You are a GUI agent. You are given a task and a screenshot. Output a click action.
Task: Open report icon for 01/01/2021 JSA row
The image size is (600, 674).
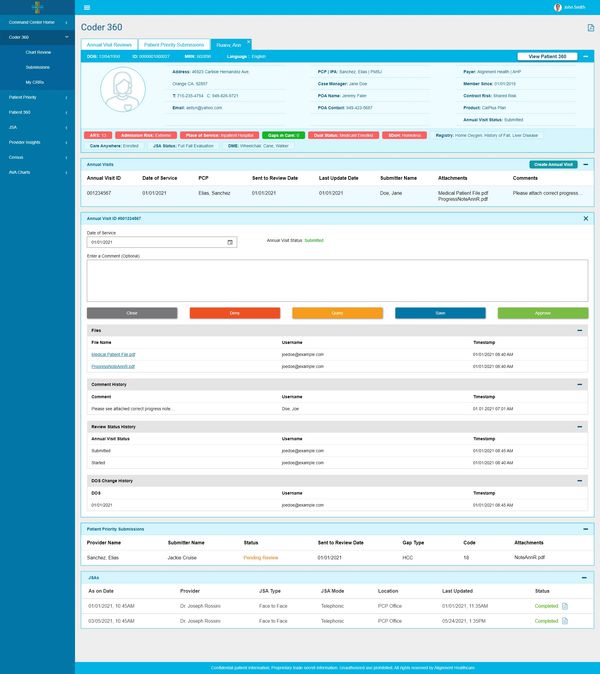[565, 606]
